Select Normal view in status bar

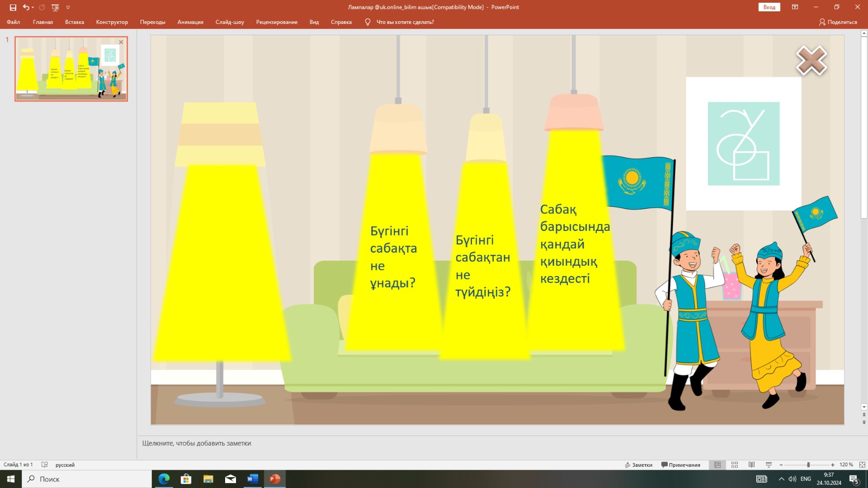(717, 465)
